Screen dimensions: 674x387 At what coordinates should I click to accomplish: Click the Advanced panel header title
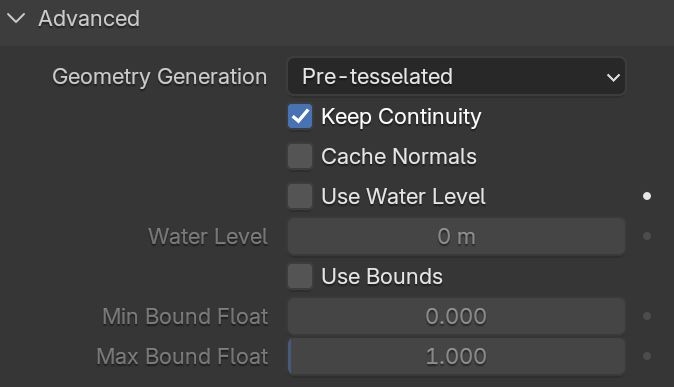[89, 18]
